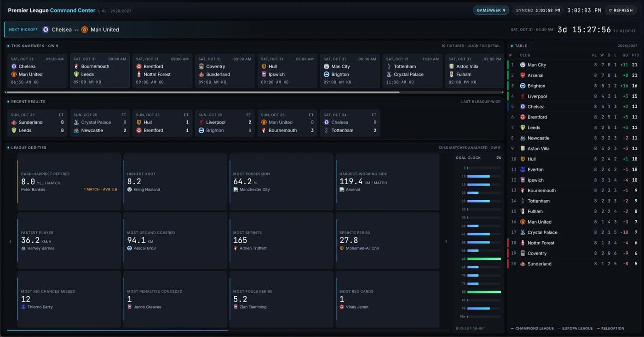
Task: Click the Sunderland crest in Recent Results
Action: pyautogui.click(x=14, y=122)
